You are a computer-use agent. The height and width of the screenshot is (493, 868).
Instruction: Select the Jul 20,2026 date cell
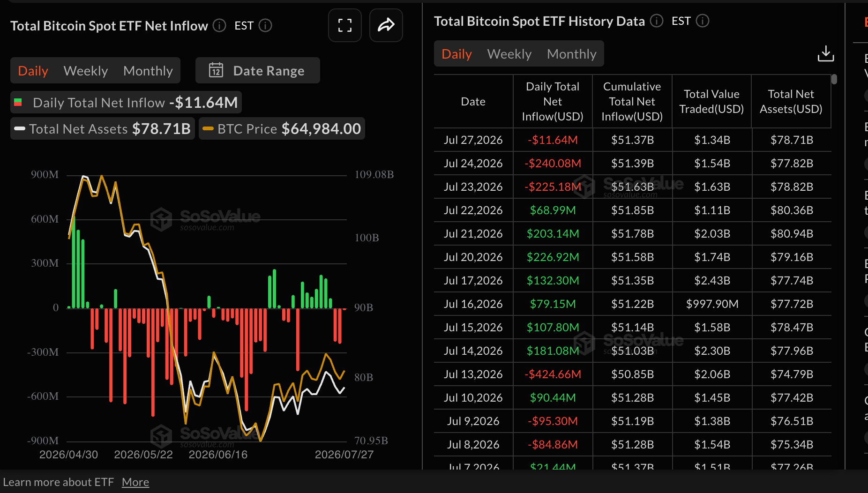[473, 257]
